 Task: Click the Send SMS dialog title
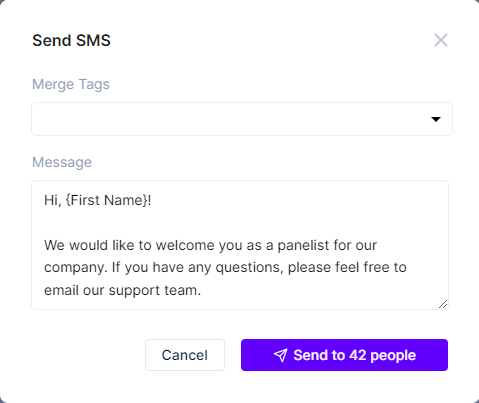point(71,40)
